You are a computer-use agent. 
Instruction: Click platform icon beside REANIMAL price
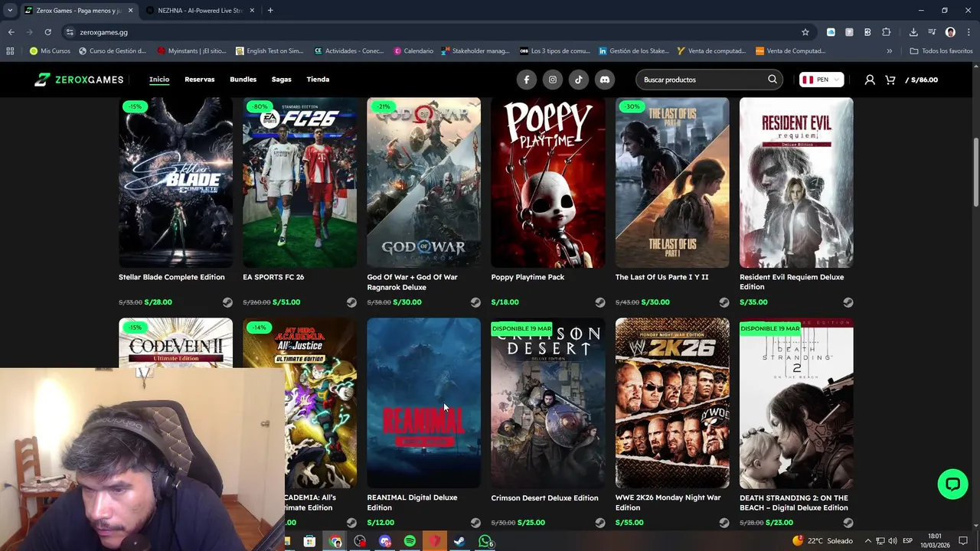tap(475, 523)
